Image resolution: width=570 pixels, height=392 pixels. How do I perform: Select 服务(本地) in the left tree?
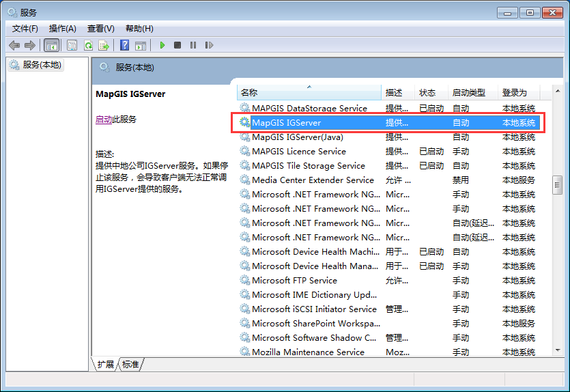point(36,65)
